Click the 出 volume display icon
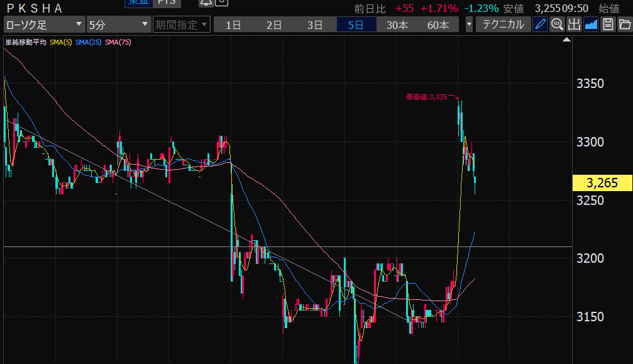 pyautogui.click(x=574, y=25)
